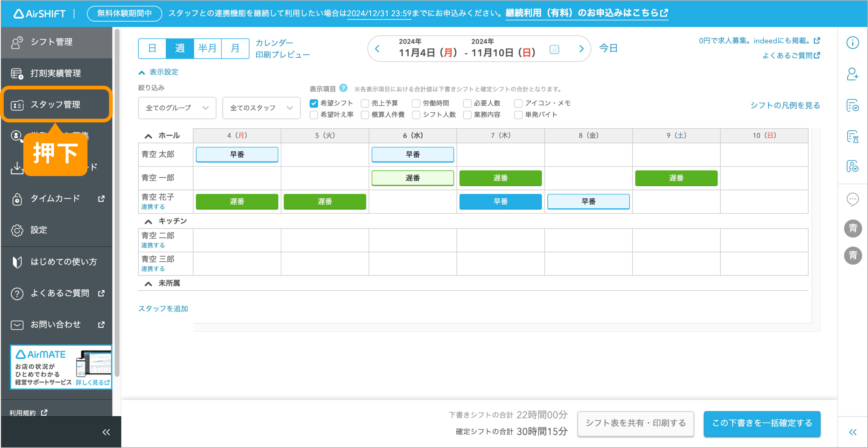The width and height of the screenshot is (868, 448).
Task: Click the staff document check icon
Action: pyautogui.click(x=852, y=166)
